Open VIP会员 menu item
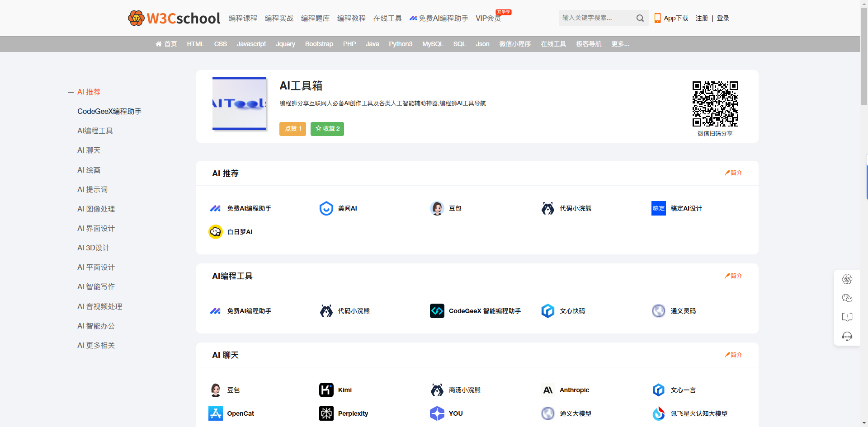This screenshot has height=427, width=868. click(488, 18)
